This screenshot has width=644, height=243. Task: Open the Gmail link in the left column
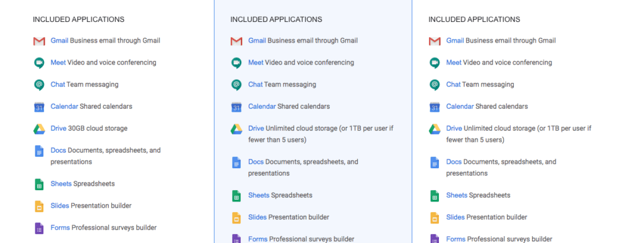[x=59, y=41]
